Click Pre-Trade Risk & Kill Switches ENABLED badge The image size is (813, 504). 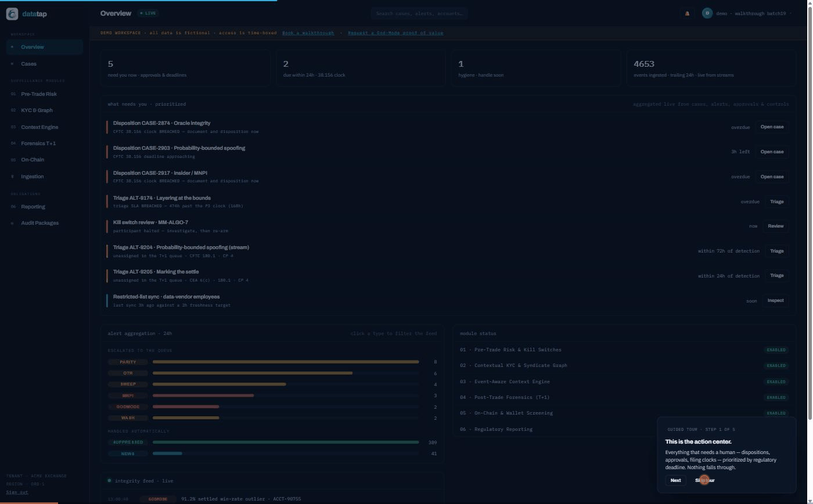tap(776, 350)
